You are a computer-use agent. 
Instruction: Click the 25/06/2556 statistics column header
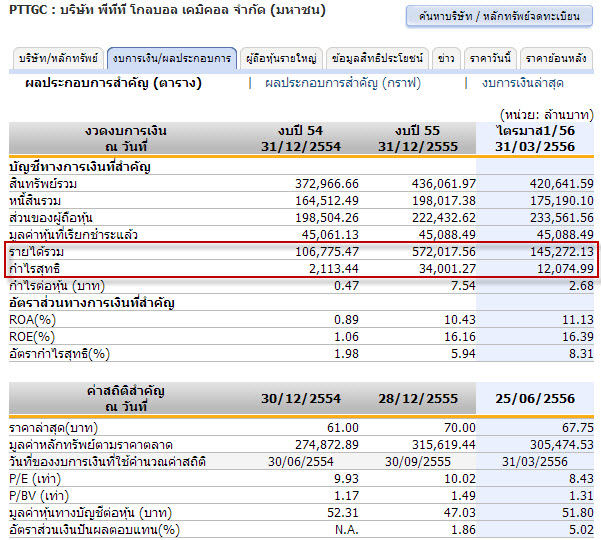(x=535, y=399)
